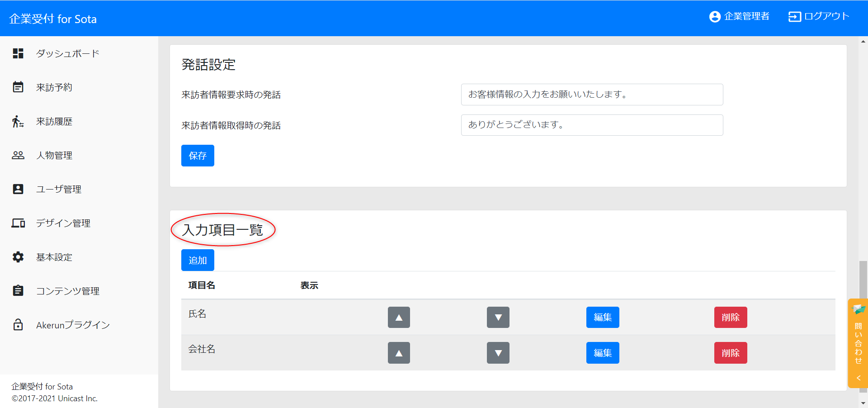868x408 pixels.
Task: Click the 基本設定 gear icon
Action: tap(18, 257)
